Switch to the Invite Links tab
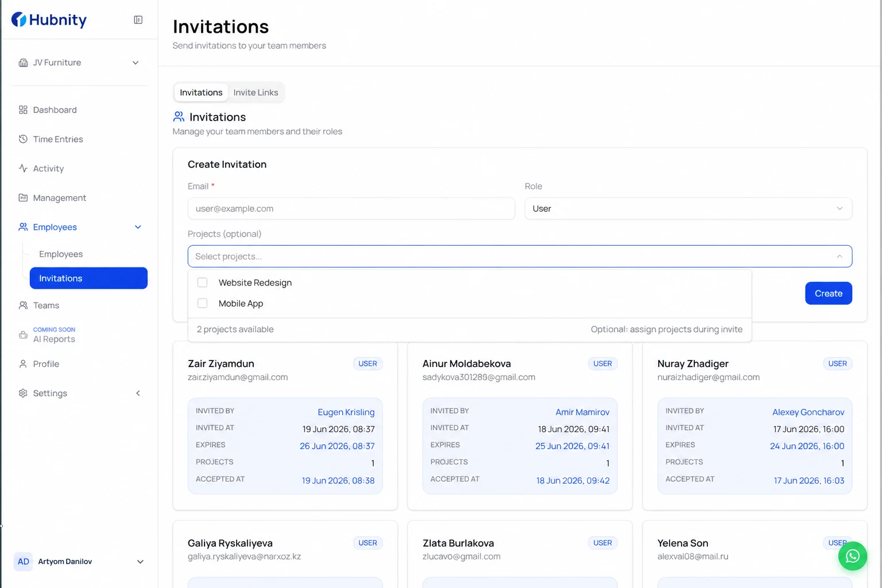The width and height of the screenshot is (882, 588). click(256, 92)
